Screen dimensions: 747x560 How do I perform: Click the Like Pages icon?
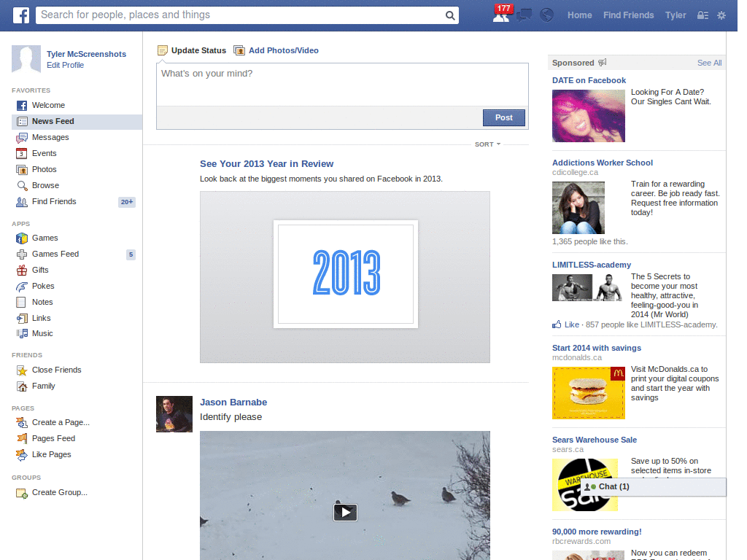click(x=21, y=455)
